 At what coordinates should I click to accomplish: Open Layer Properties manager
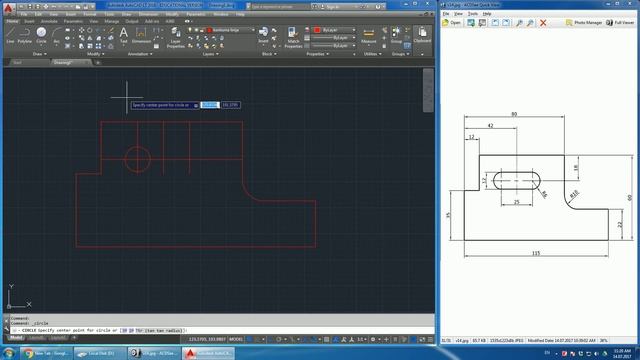176,38
